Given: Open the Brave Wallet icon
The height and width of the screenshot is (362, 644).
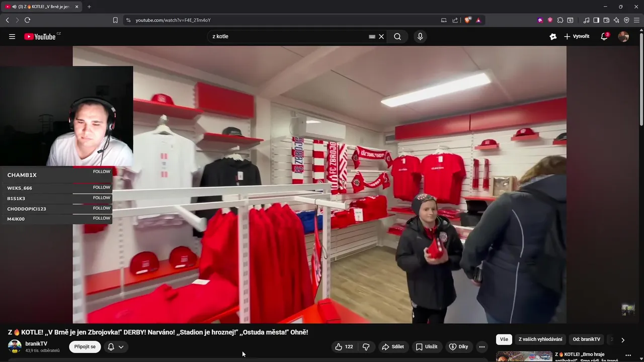Looking at the screenshot, I should pos(606,20).
